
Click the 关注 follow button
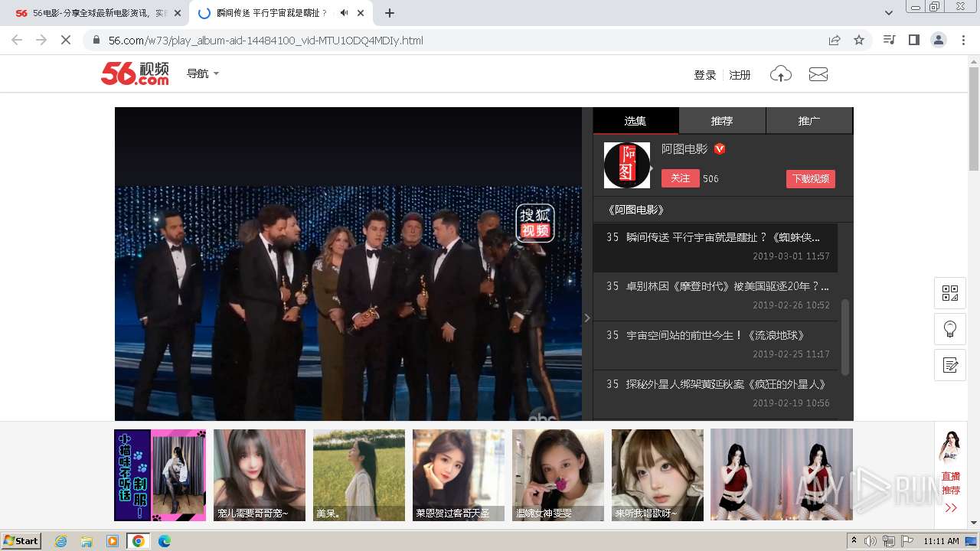click(x=681, y=178)
